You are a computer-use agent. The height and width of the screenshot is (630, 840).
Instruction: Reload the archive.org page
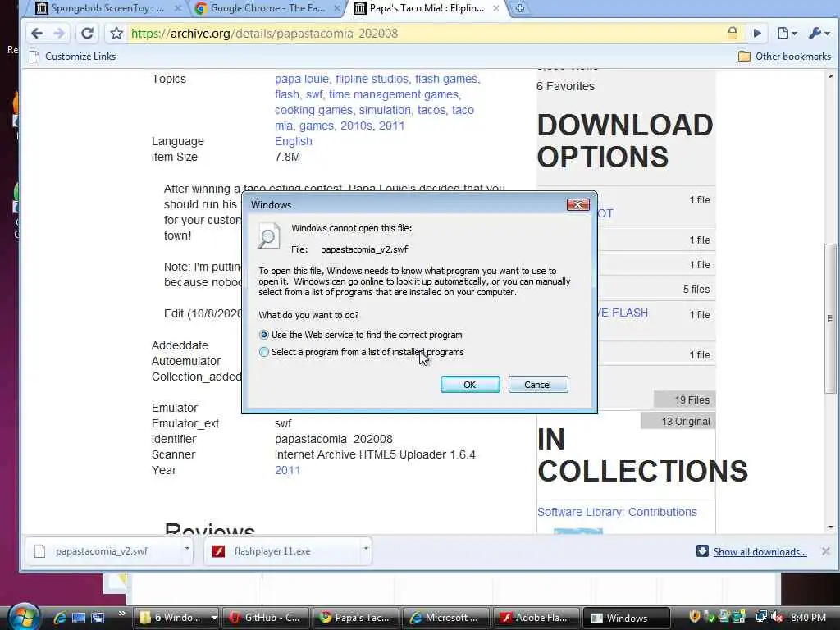(87, 33)
